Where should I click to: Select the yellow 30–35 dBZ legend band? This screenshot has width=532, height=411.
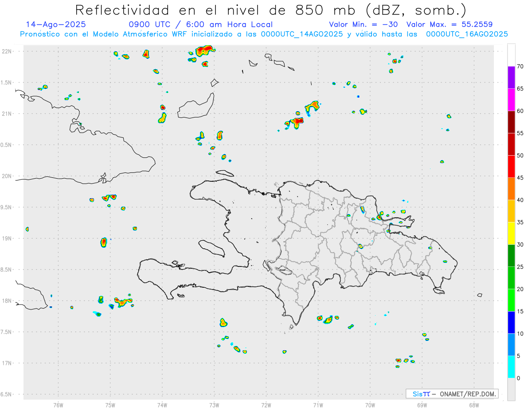tap(511, 233)
